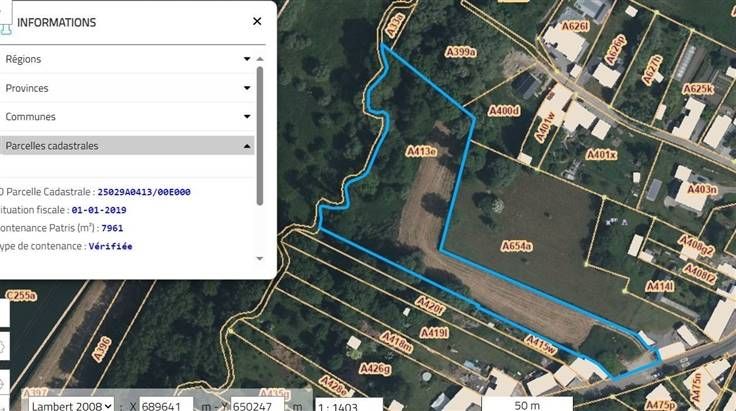The width and height of the screenshot is (736, 411).
Task: Select parcel A654a on the map
Action: tap(516, 246)
